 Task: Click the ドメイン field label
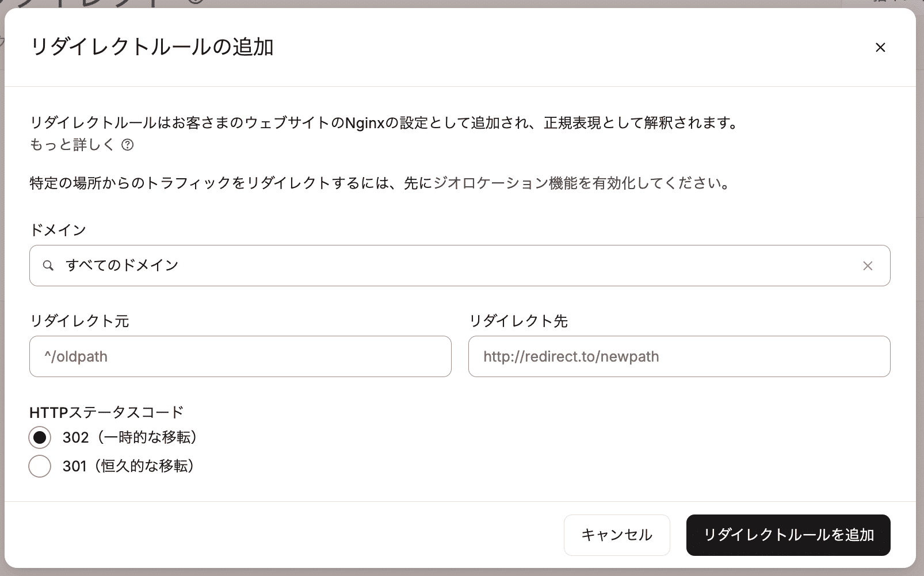57,229
